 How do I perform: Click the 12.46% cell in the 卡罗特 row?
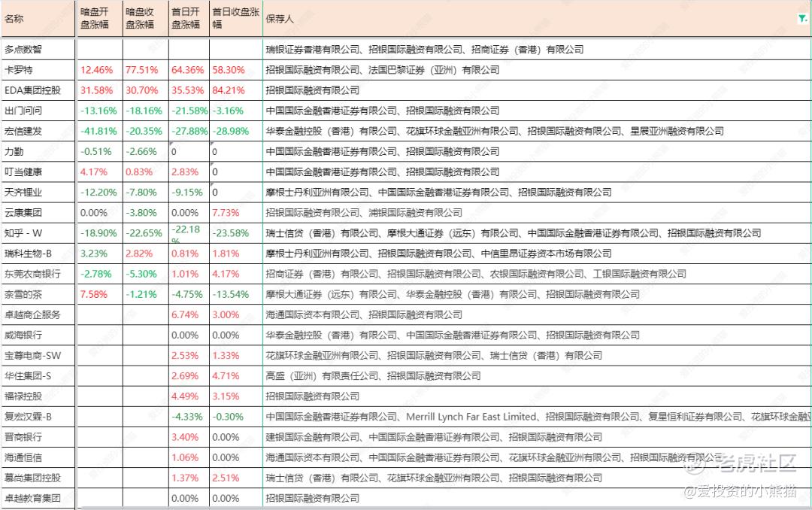click(x=99, y=70)
